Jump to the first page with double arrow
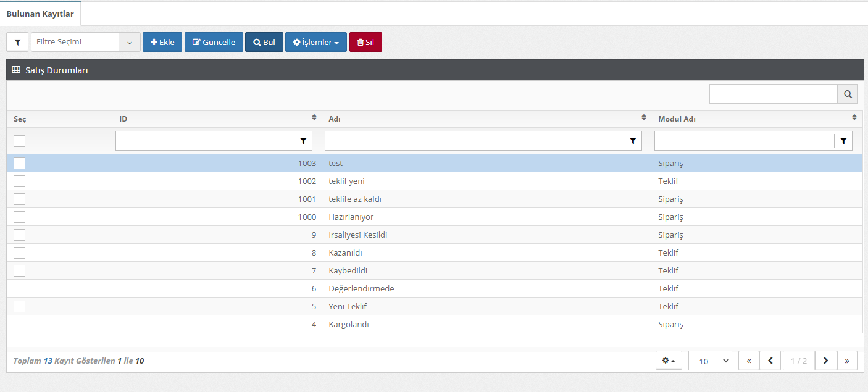This screenshot has height=392, width=868. click(748, 361)
